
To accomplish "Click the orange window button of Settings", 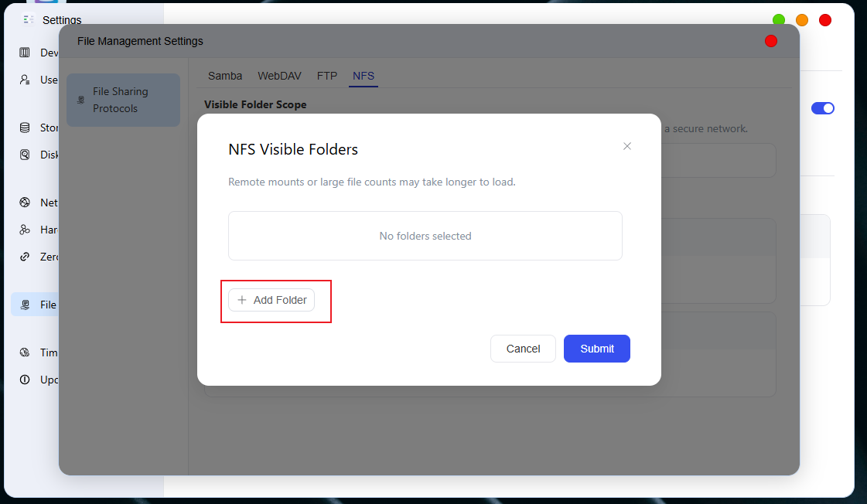I will pos(802,20).
